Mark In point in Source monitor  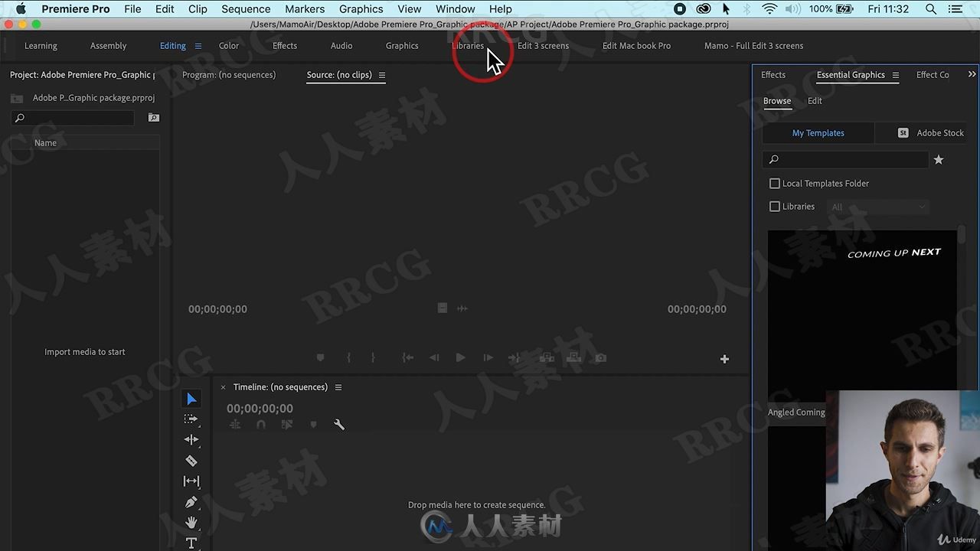pyautogui.click(x=348, y=357)
